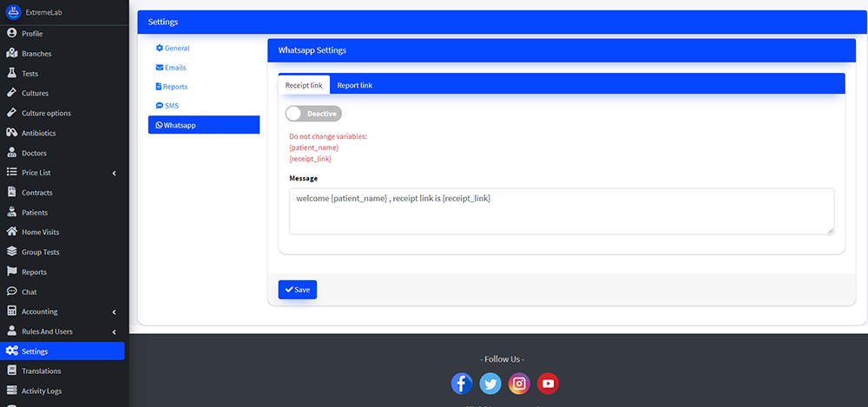This screenshot has height=407, width=868.
Task: Switch to the Report link tab
Action: coord(354,85)
